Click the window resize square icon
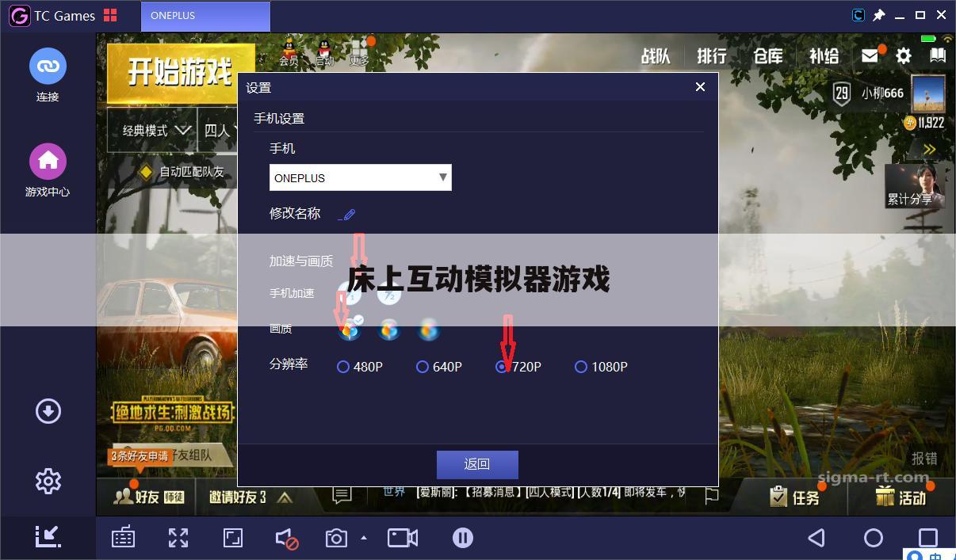956x560 pixels. pyautogui.click(x=233, y=538)
